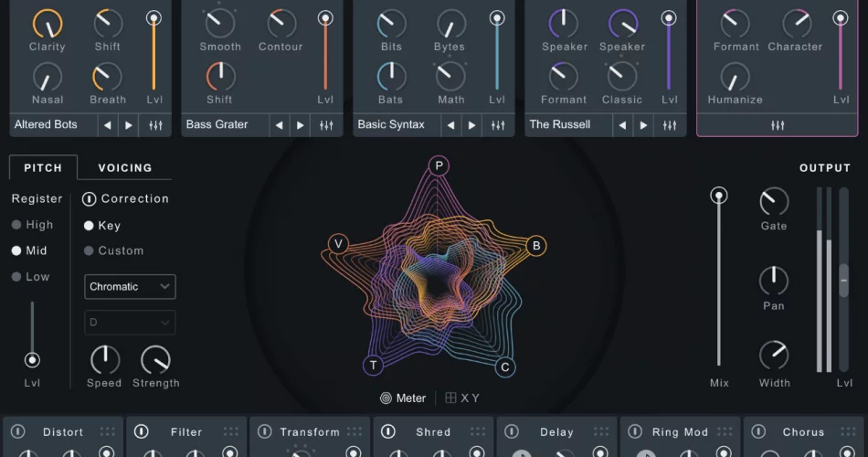The height and width of the screenshot is (457, 868).
Task: Open advanced settings for The Russell
Action: click(x=670, y=125)
